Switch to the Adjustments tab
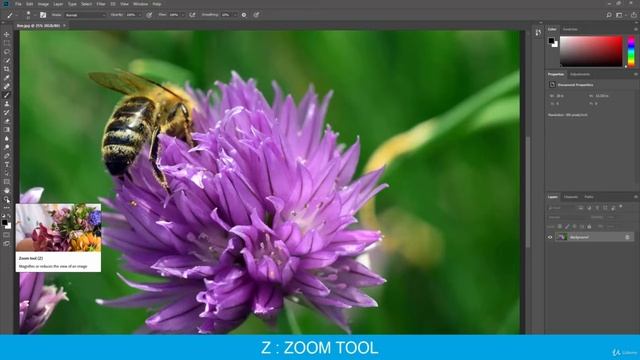 click(580, 74)
